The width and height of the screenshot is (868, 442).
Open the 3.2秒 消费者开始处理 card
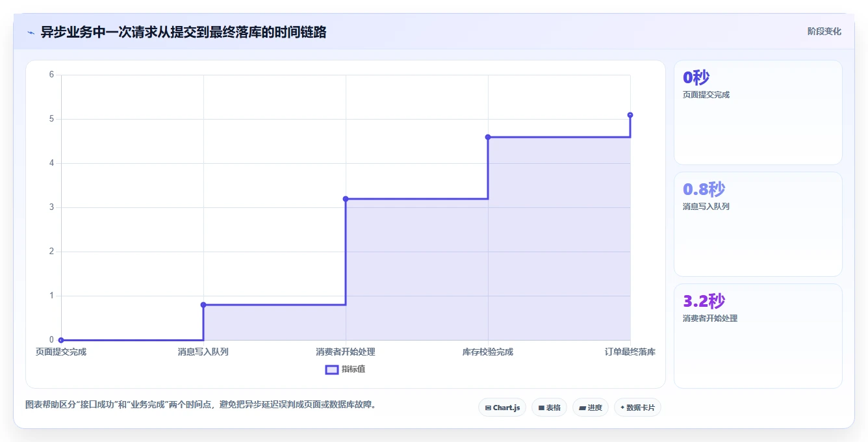pyautogui.click(x=758, y=336)
